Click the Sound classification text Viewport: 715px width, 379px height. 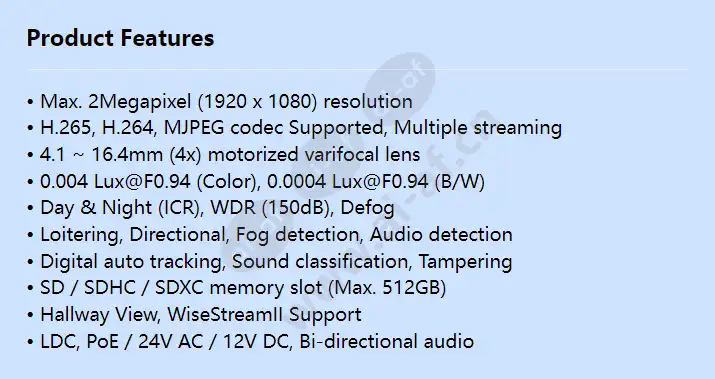(x=321, y=261)
